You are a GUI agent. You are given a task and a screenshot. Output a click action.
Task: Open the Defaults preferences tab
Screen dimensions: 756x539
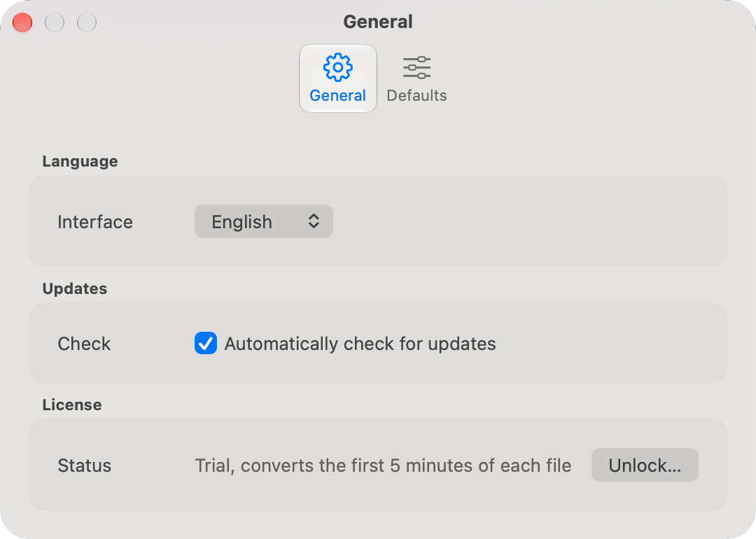416,78
